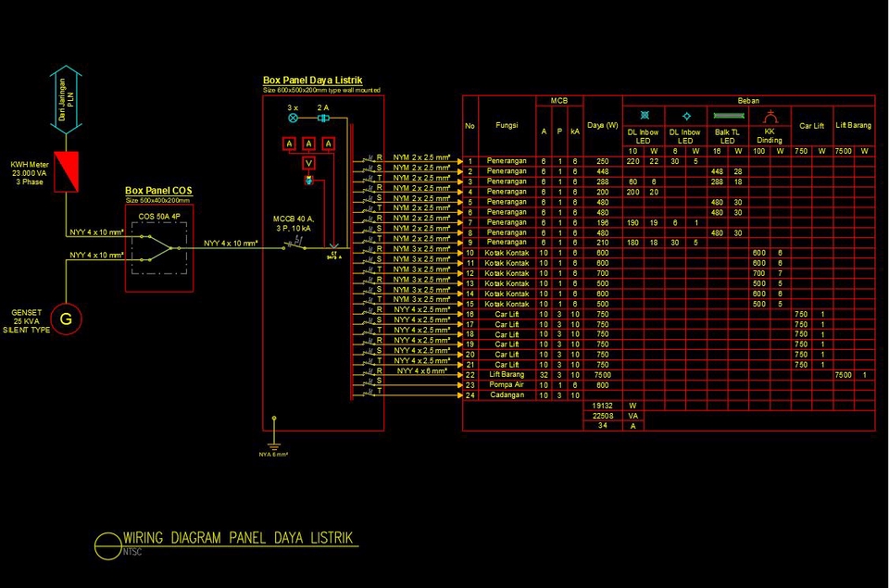This screenshot has height=588, width=889.
Task: Click the indicator lamp symbol labeled 3 x
Action: [x=294, y=118]
